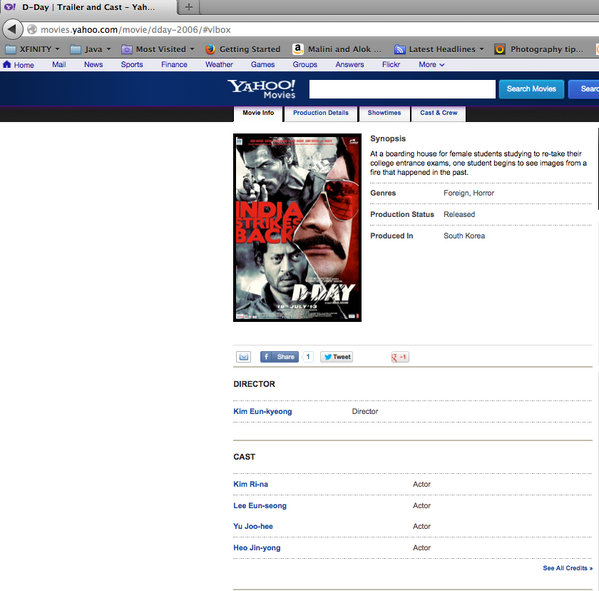Open actor Heo Jin-yong's page
The height and width of the screenshot is (591, 599).
pos(257,548)
